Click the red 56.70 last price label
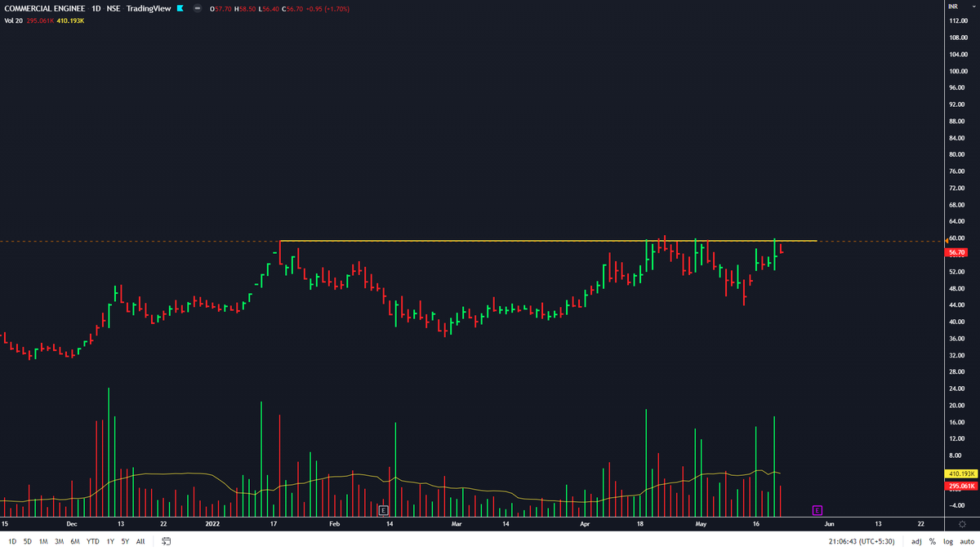This screenshot has height=551, width=980. coord(955,253)
